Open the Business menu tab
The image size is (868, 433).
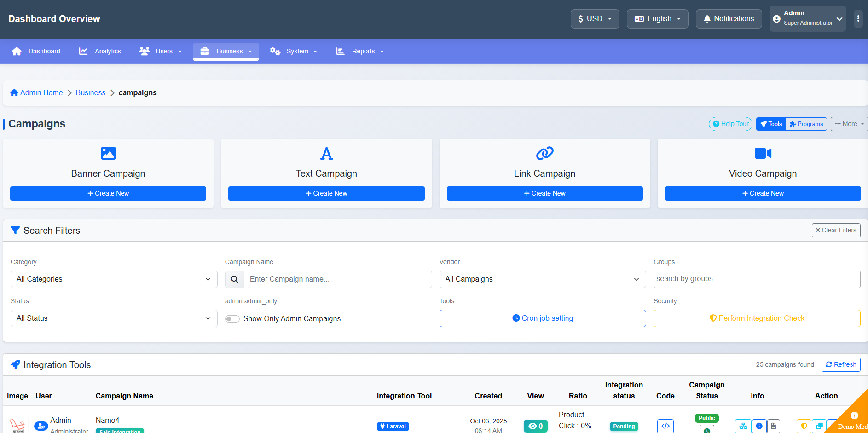tap(226, 51)
